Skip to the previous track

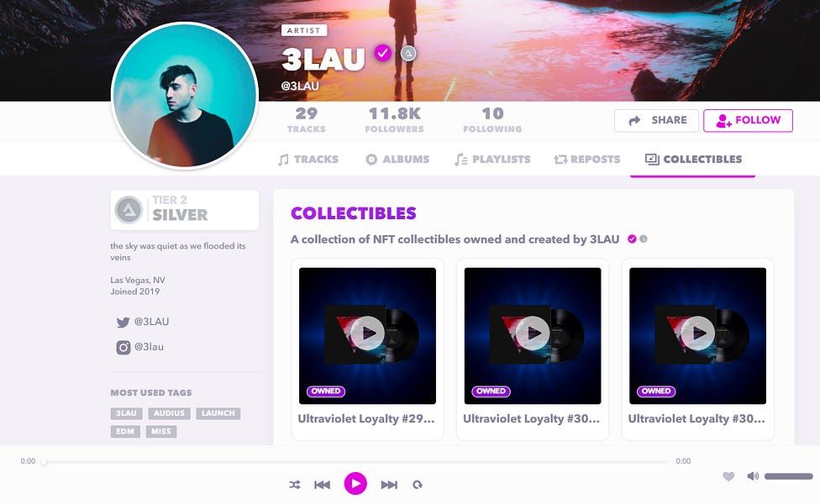click(x=322, y=485)
